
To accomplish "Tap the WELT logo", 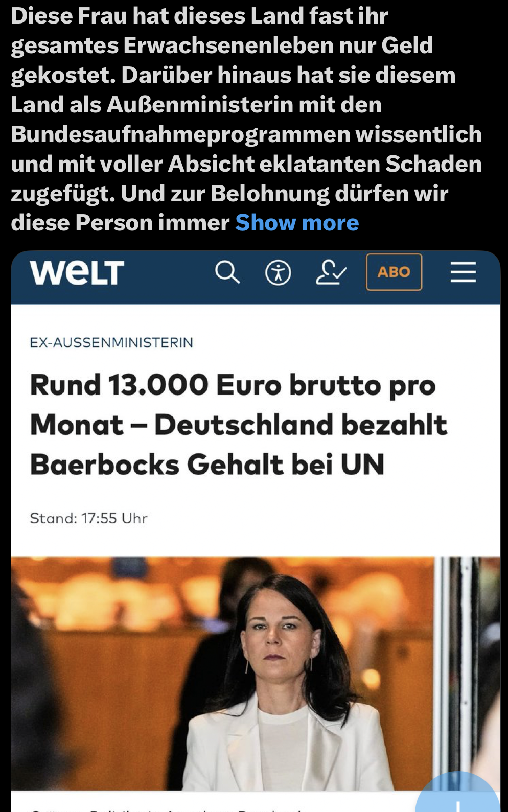I will 77,272.
